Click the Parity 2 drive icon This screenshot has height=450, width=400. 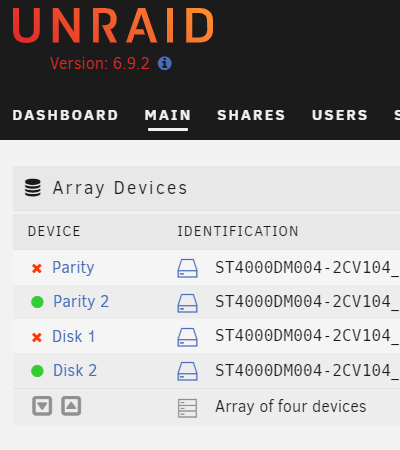pos(187,303)
